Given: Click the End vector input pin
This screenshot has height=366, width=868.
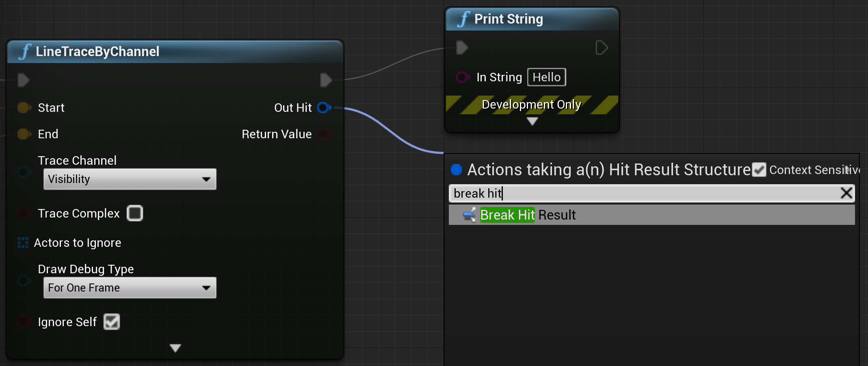Looking at the screenshot, I should [x=24, y=134].
